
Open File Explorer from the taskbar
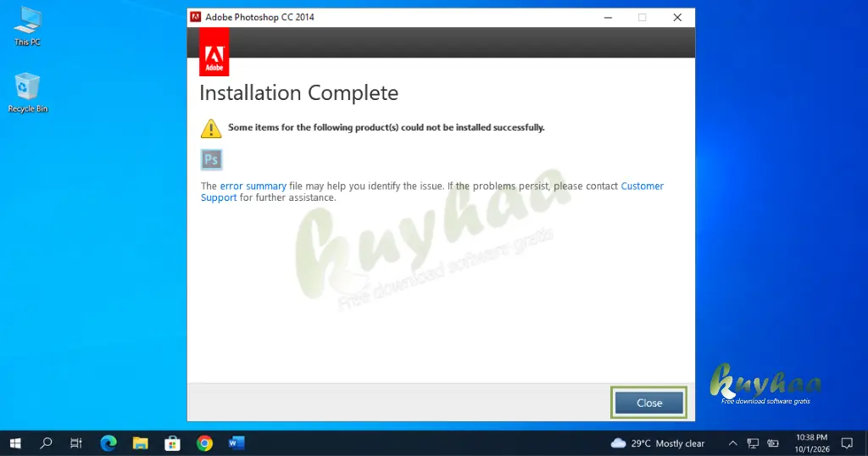[x=140, y=443]
